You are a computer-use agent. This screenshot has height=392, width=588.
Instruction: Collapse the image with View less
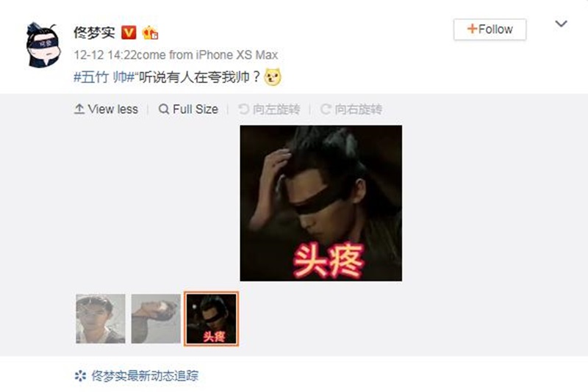[106, 109]
